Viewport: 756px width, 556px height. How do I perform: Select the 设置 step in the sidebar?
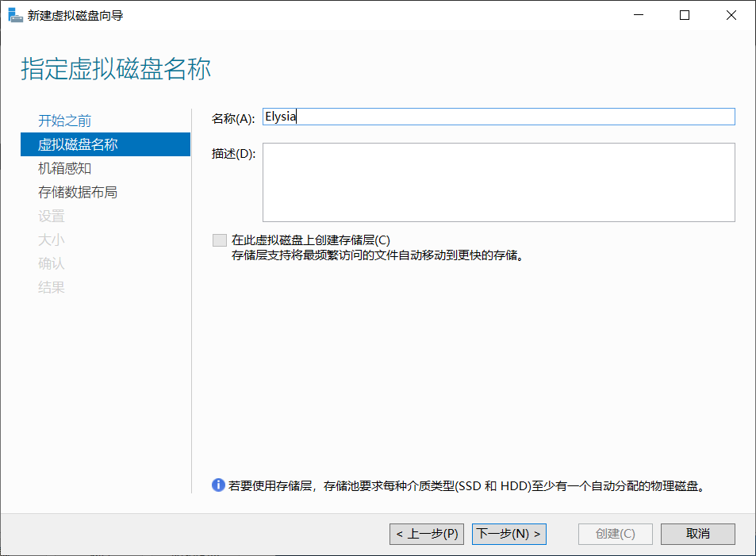click(51, 216)
